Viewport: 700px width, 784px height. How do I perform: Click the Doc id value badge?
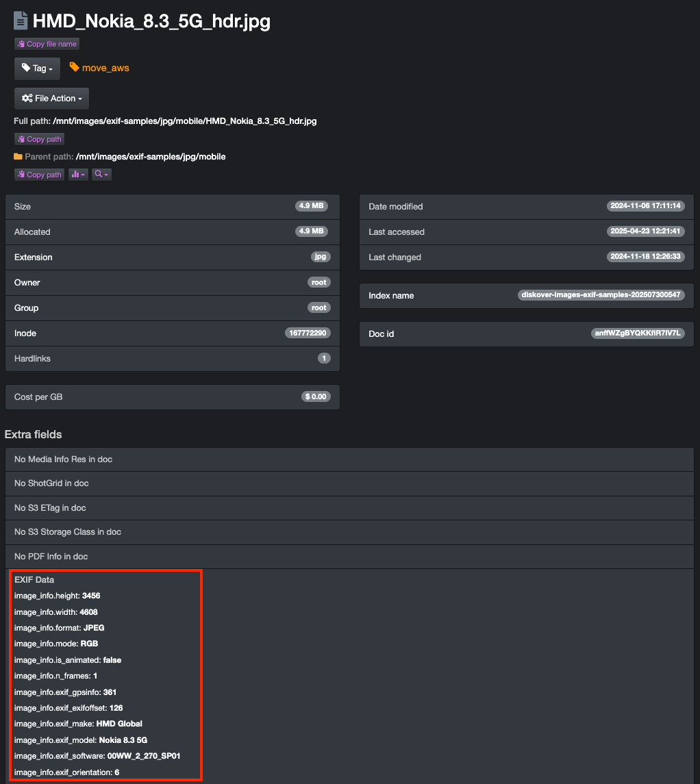pyautogui.click(x=637, y=333)
